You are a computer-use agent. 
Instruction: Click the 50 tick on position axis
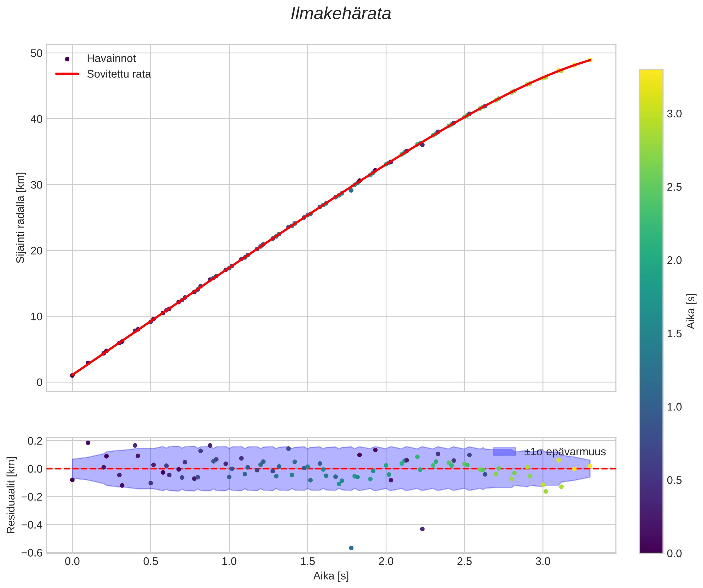[x=36, y=53]
